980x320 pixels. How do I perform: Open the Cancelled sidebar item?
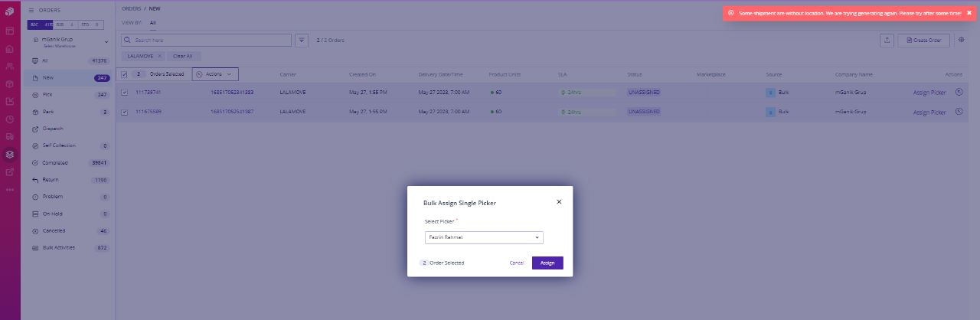[70, 230]
